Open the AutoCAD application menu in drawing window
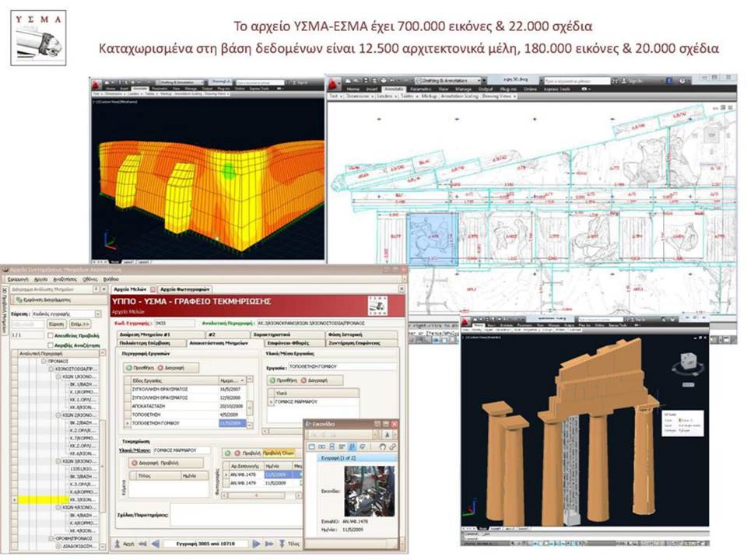 [335, 84]
